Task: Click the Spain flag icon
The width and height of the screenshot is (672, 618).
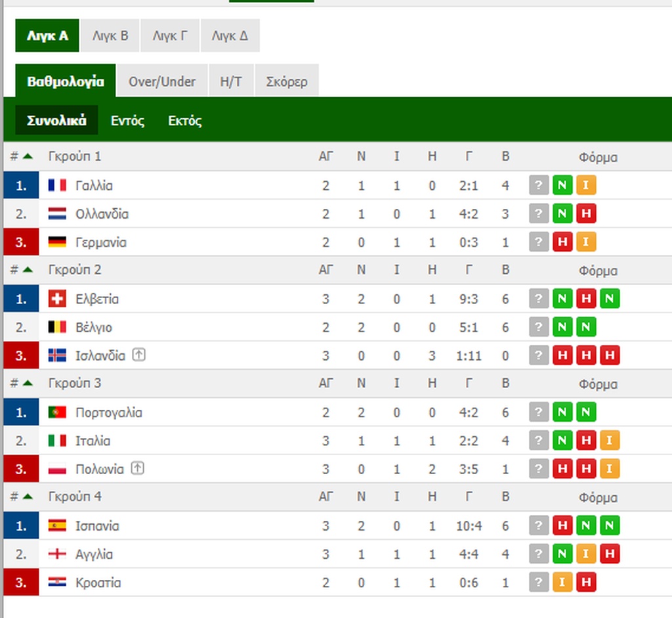Action: pos(57,526)
